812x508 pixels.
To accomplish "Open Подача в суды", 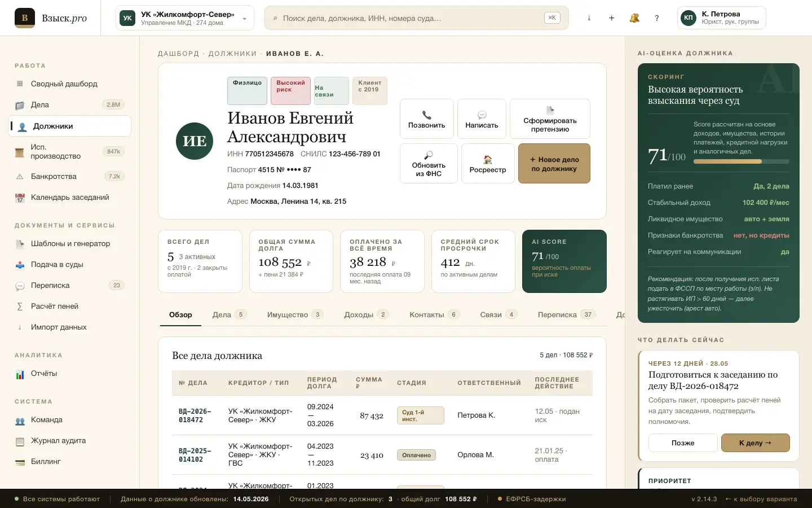I will tap(70, 264).
